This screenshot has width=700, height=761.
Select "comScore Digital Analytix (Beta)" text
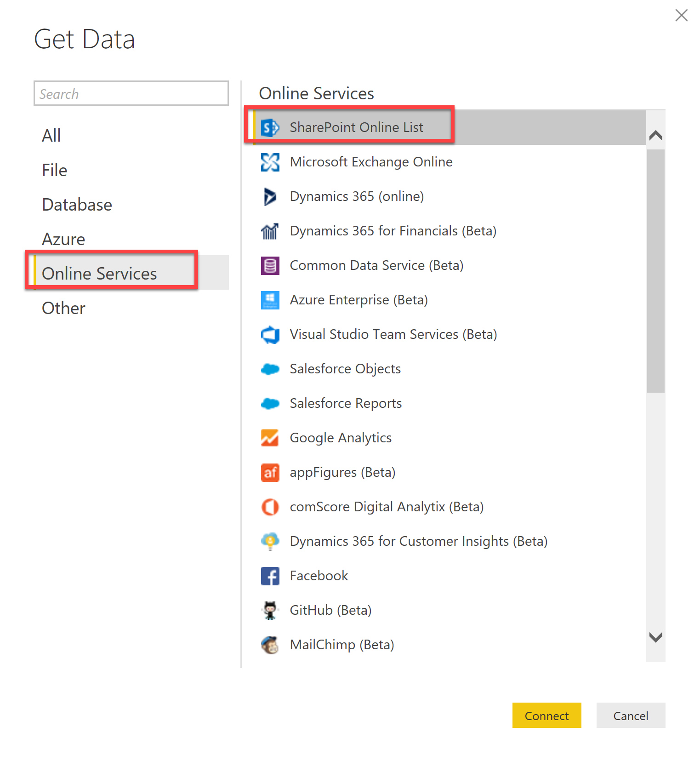coord(387,507)
